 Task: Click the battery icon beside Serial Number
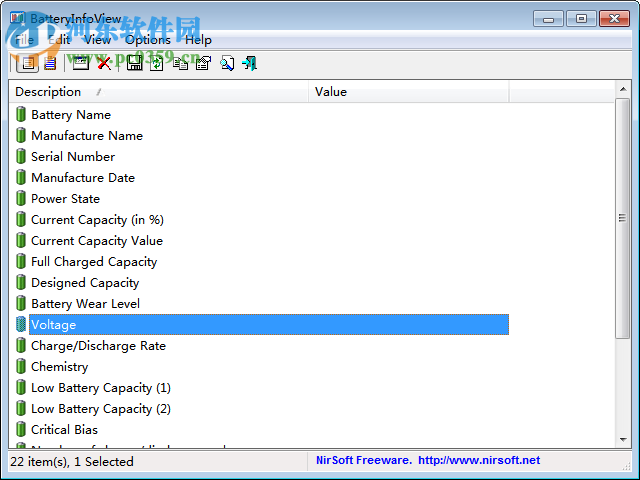20,156
